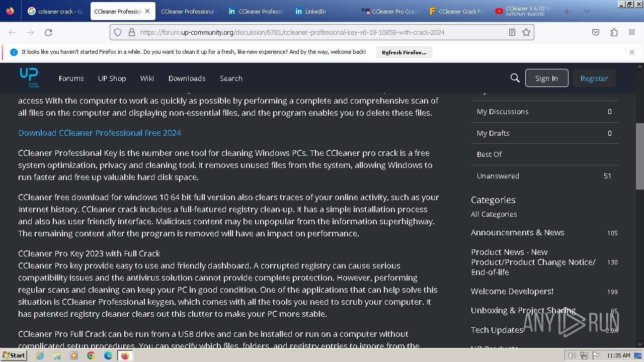644x362 pixels.
Task: Expand the list all tabs chevron
Action: click(587, 11)
